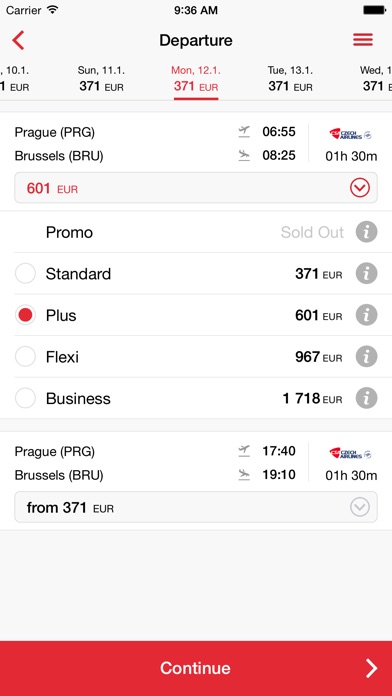Switch to Tue, 13.1. date tab
The width and height of the screenshot is (392, 696).
290,79
